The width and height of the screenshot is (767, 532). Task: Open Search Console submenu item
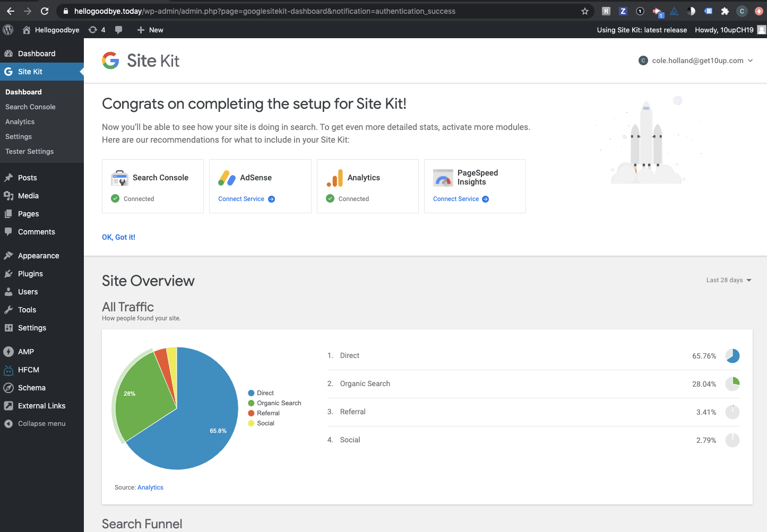click(30, 107)
